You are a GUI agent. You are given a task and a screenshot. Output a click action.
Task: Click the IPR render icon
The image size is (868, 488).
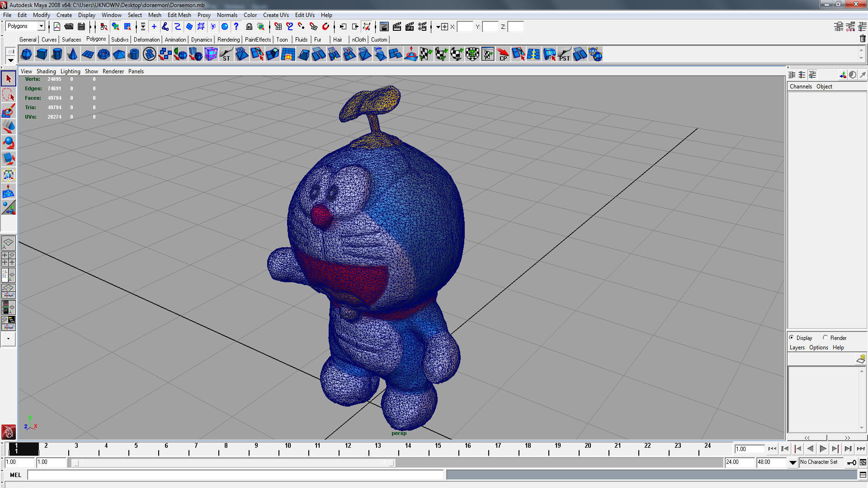tap(410, 27)
